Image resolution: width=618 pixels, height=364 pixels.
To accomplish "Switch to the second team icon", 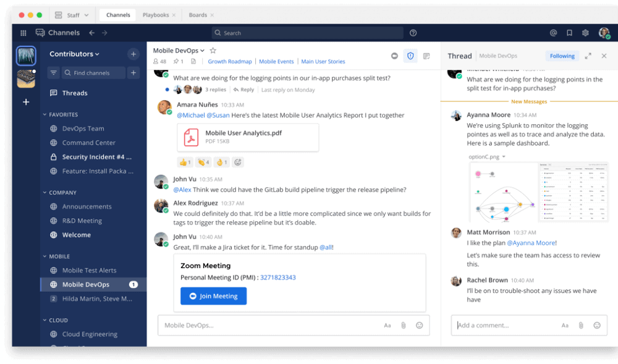I will point(26,78).
